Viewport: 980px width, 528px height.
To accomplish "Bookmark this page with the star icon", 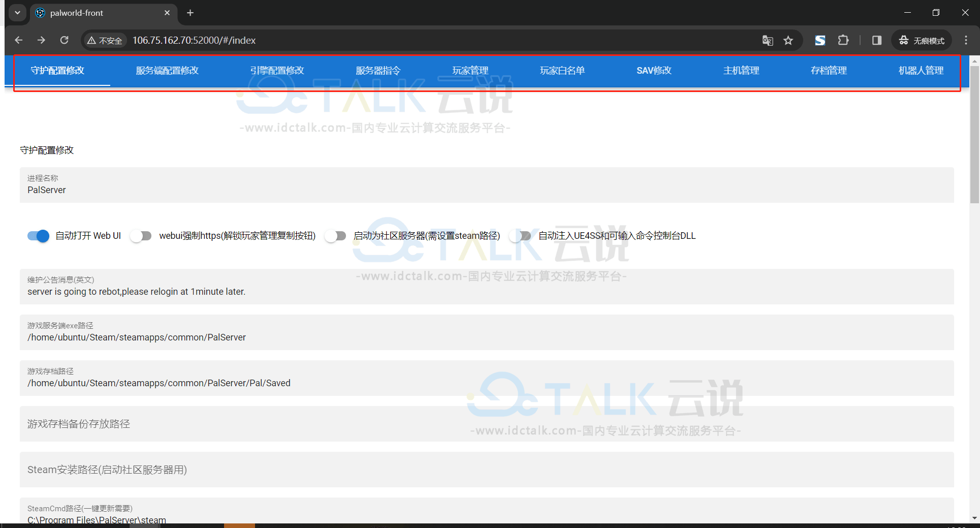I will (788, 41).
